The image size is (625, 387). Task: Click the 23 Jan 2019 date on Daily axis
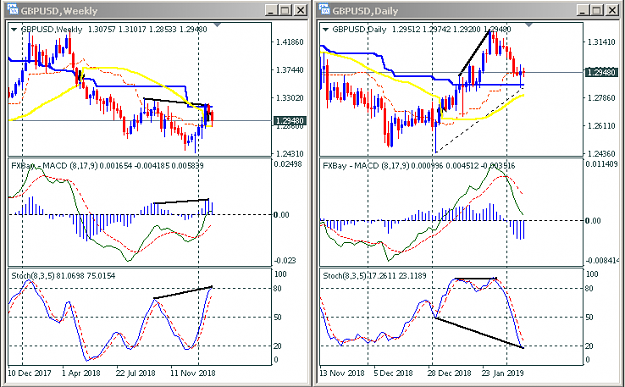click(x=503, y=373)
